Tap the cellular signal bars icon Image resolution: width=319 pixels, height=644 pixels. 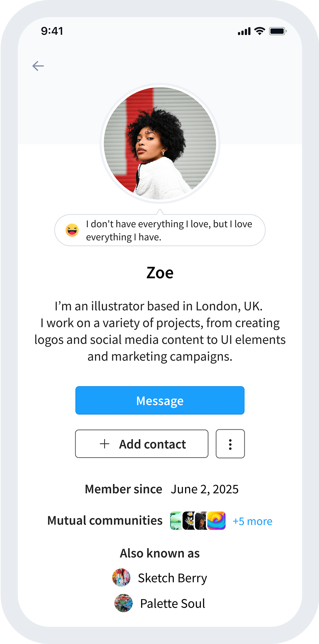click(244, 32)
